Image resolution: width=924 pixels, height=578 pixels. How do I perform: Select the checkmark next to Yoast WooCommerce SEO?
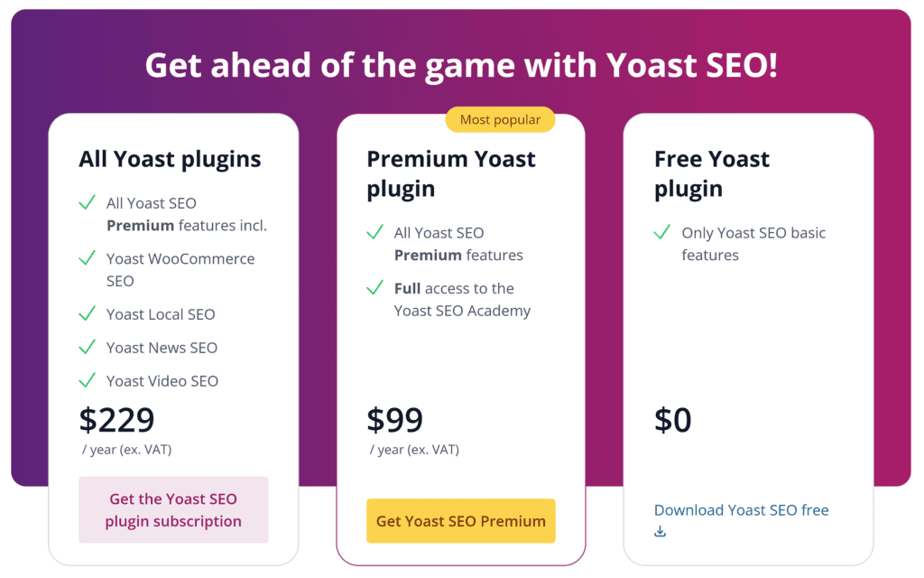(x=87, y=259)
